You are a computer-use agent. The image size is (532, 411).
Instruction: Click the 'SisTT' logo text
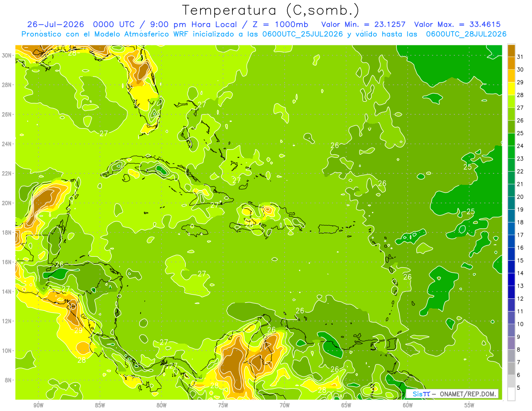click(421, 394)
